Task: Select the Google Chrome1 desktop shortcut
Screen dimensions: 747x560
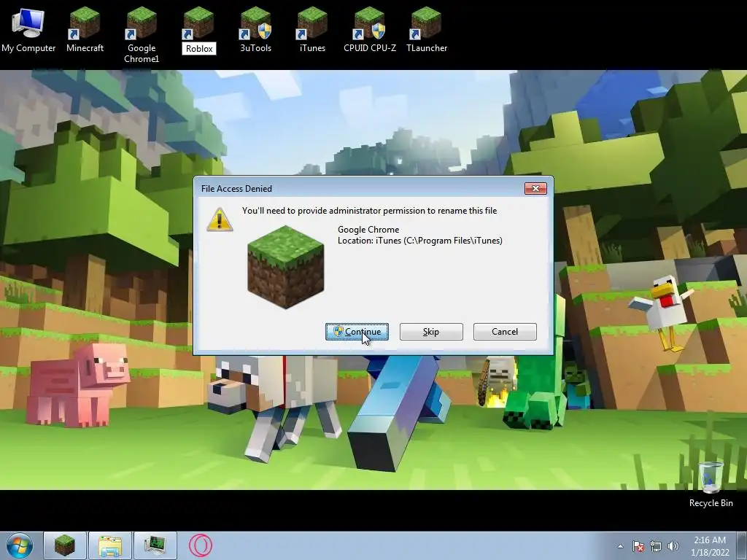Action: tap(142, 35)
